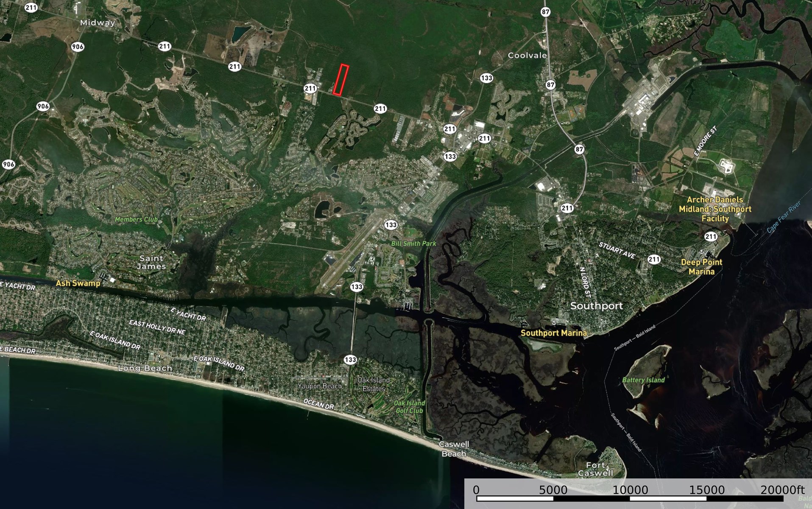Click the East Holly Dr NE label
The width and height of the screenshot is (812, 509).
click(x=157, y=327)
